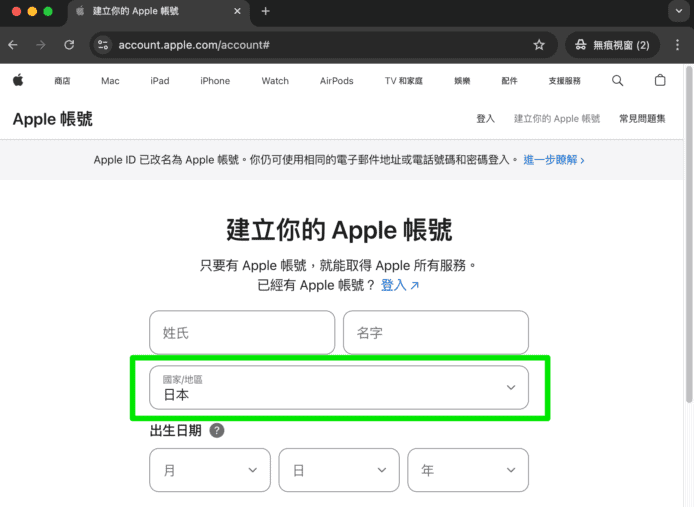Click the Apple logo in navigation bar
Viewport: 694px width, 507px height.
[x=18, y=80]
